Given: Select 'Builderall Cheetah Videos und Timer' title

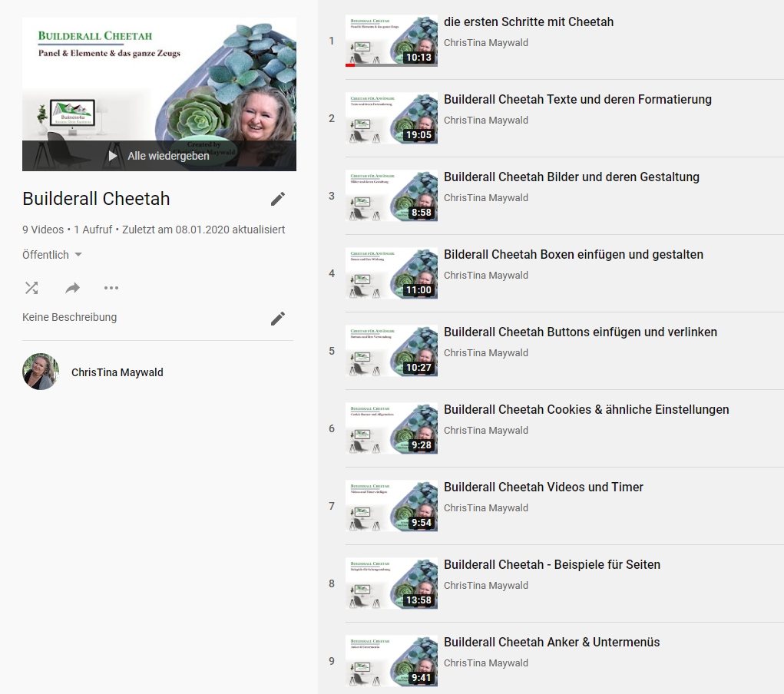Looking at the screenshot, I should click(543, 487).
